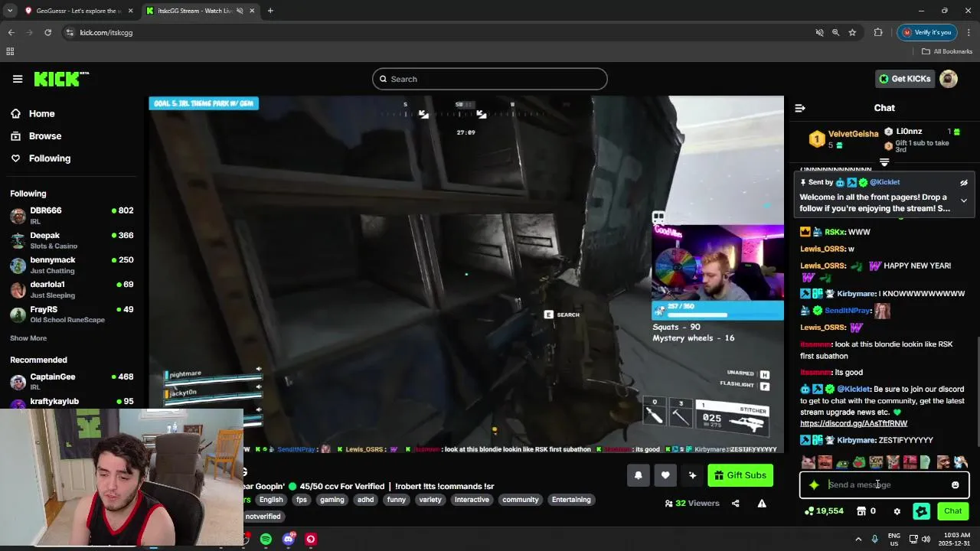Image resolution: width=980 pixels, height=551 pixels.
Task: Open Chrome three-dot menu
Action: 969,32
